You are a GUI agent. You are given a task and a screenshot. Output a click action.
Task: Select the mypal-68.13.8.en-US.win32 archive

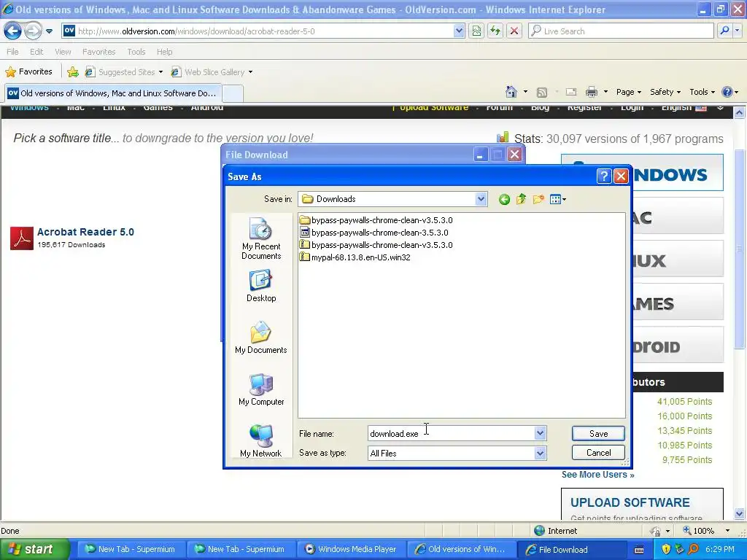click(355, 257)
